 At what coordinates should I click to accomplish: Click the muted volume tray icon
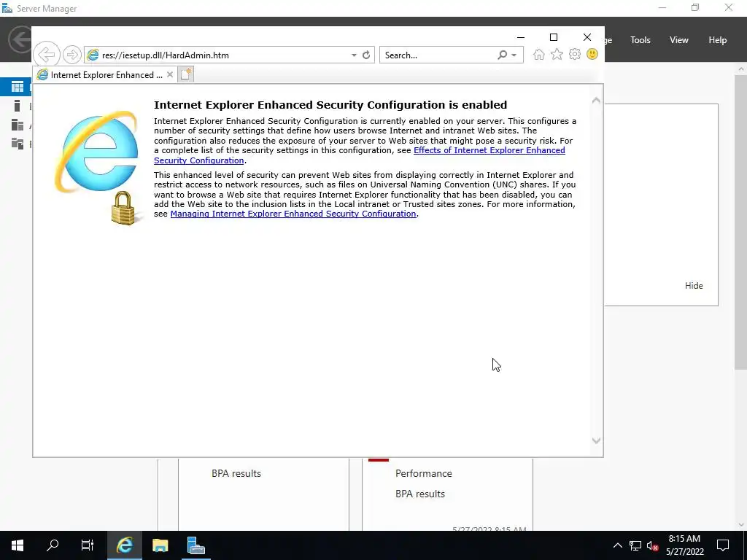[652, 545]
